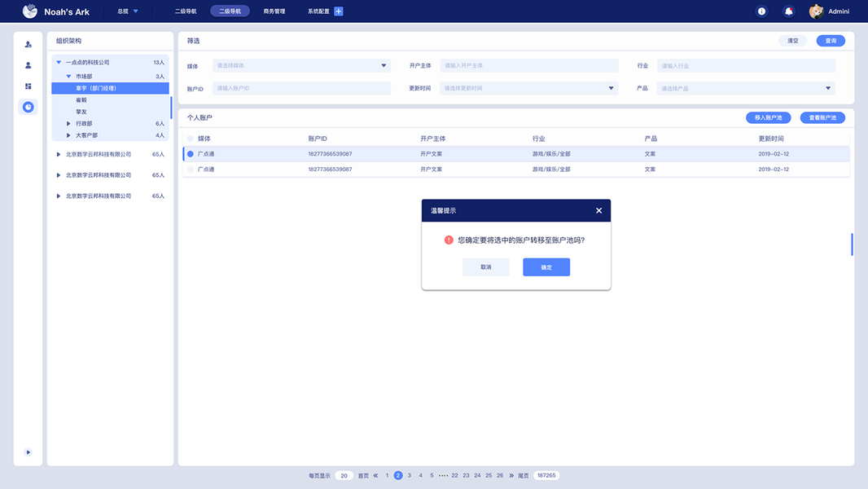Go to 尾页 in pagination
The width and height of the screenshot is (868, 489).
tap(523, 476)
